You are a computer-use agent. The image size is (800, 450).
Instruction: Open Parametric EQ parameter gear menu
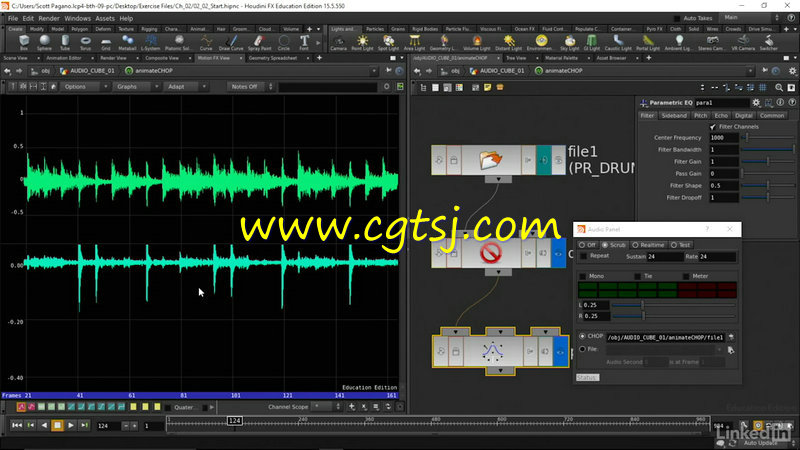click(756, 103)
